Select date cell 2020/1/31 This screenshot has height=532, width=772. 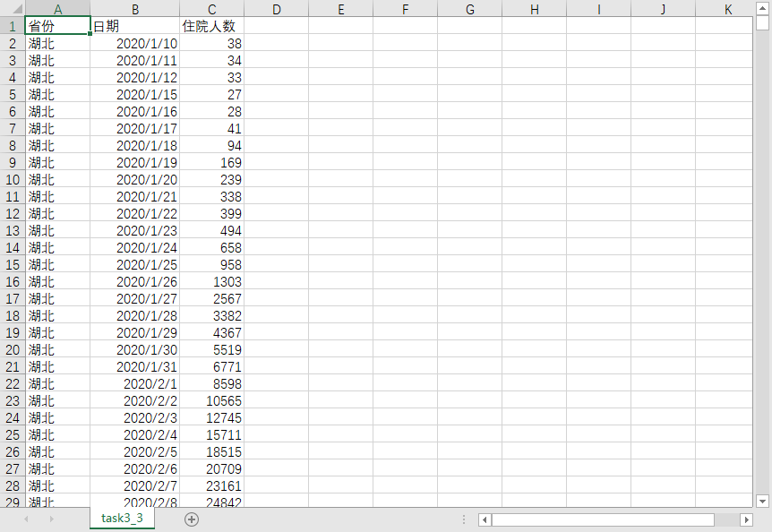135,366
